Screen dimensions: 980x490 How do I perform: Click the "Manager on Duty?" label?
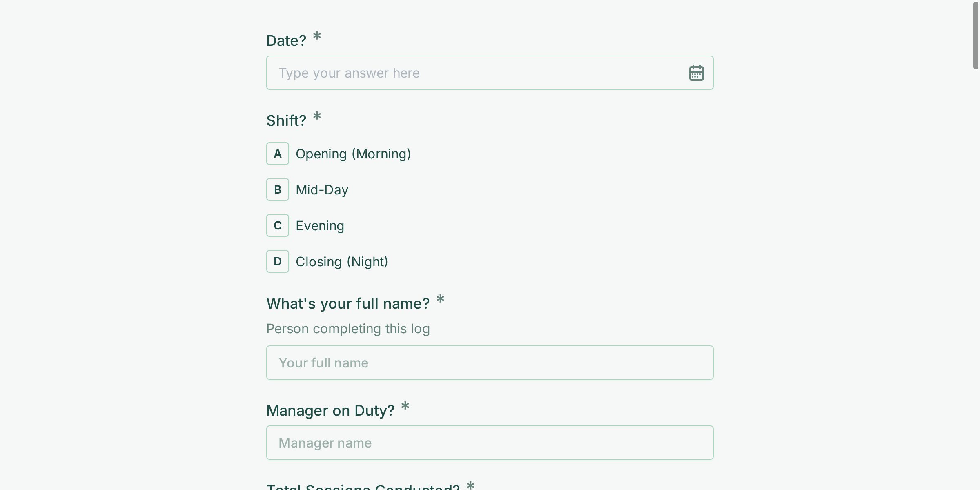click(330, 410)
